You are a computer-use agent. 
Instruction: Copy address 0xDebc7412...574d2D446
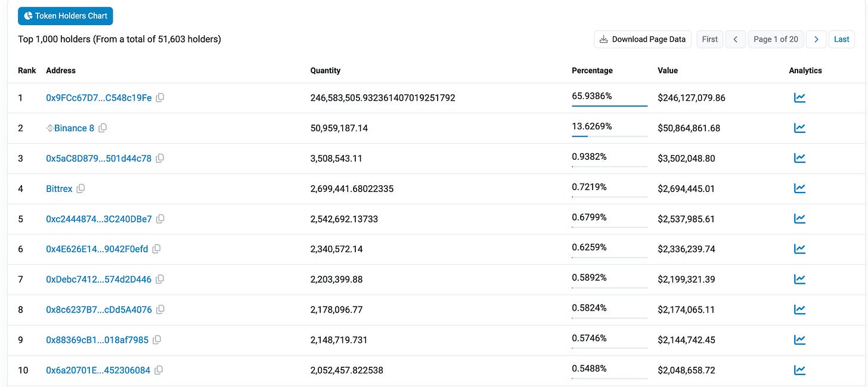160,280
